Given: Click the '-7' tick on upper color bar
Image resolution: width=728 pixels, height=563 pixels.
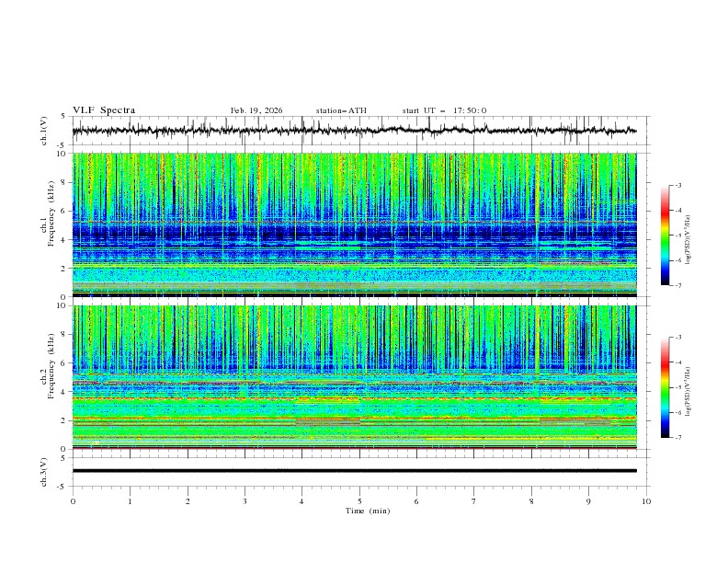Looking at the screenshot, I should pos(678,285).
